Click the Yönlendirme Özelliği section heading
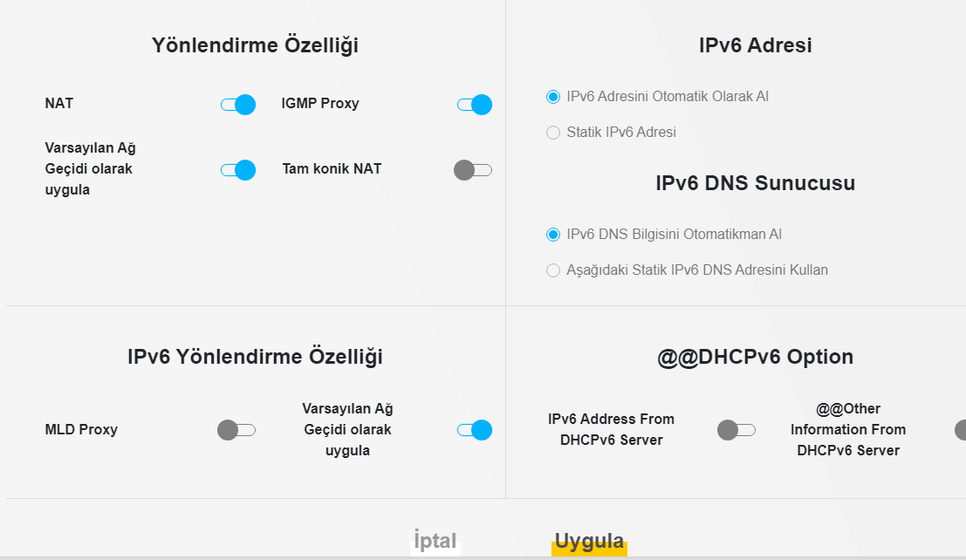The image size is (966, 560). pos(255,45)
